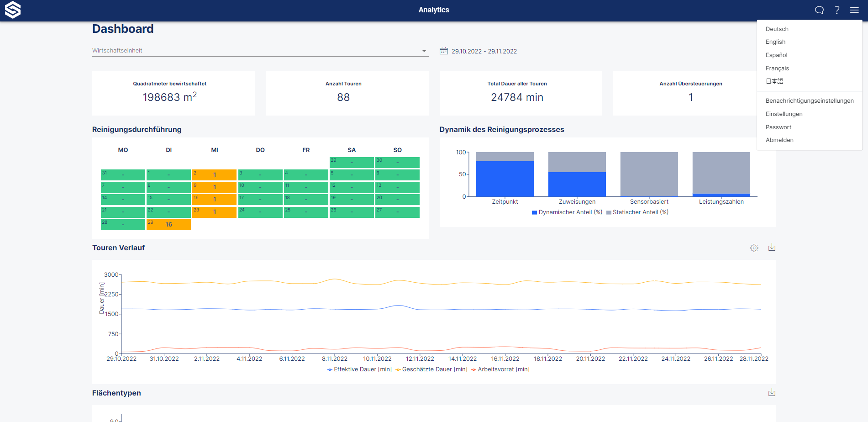The height and width of the screenshot is (422, 868).
Task: Select green calendar cell for day 30
Action: (397, 163)
